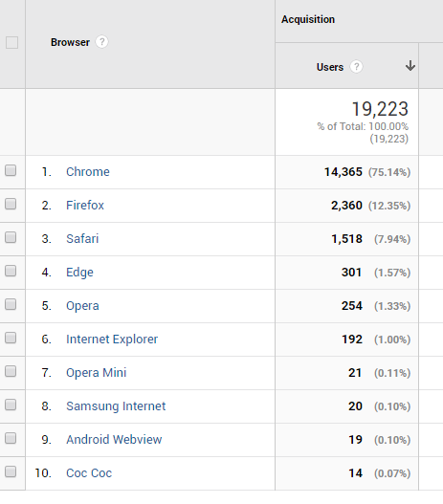Click the Coc Coc percentage (0.07%)

point(392,473)
